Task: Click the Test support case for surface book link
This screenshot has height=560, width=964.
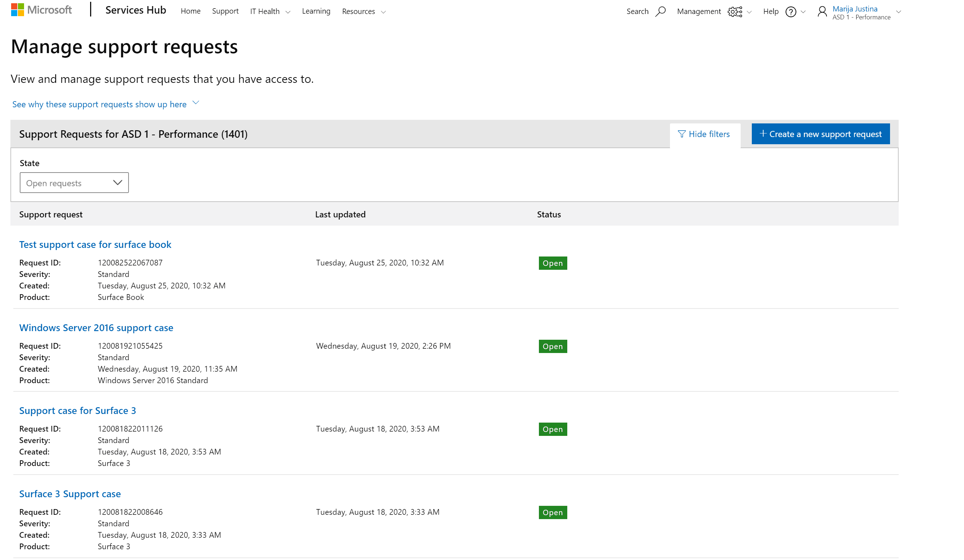Action: (96, 244)
